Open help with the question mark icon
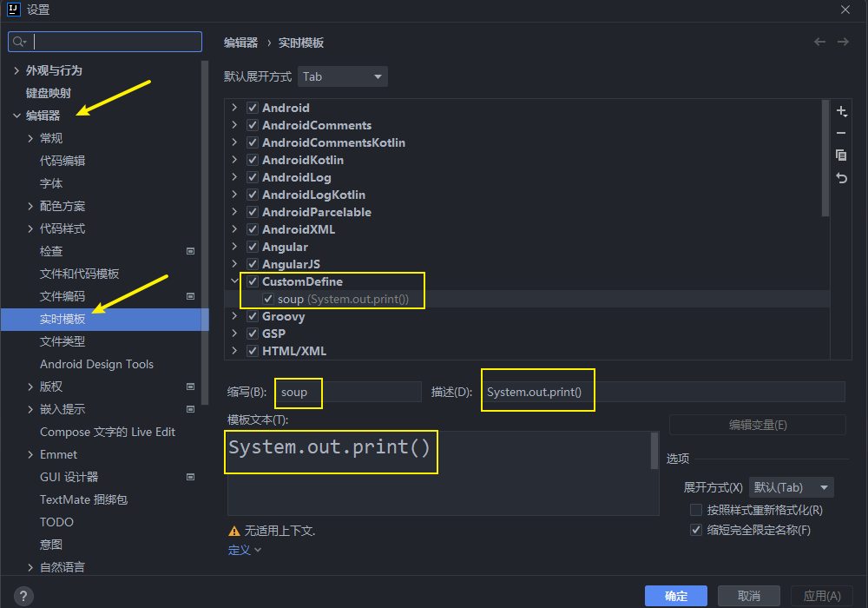This screenshot has height=608, width=868. click(23, 596)
